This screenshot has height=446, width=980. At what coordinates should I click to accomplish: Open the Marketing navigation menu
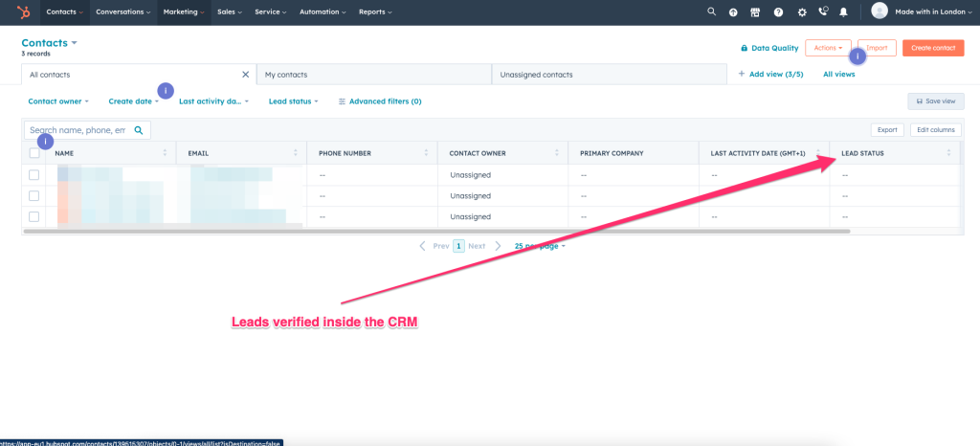click(184, 11)
